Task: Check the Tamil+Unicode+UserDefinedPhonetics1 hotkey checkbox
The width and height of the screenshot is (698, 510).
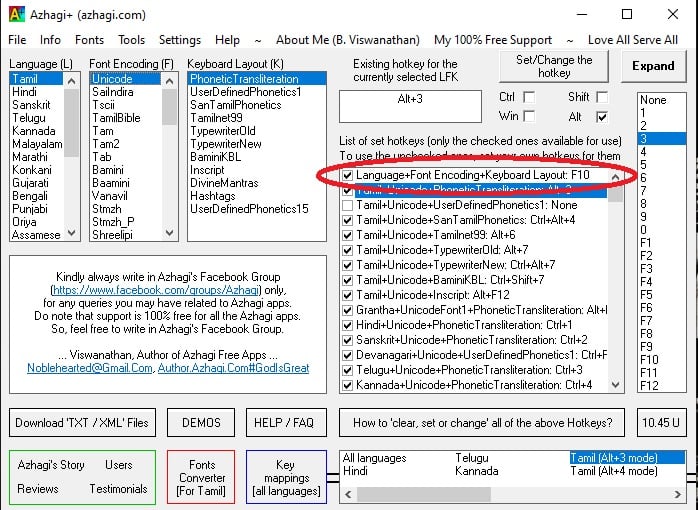Action: point(347,205)
